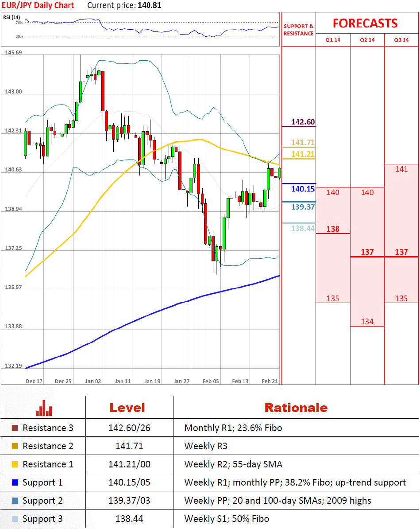Click the FORECASTS heading
Image resolution: width=420 pixels, height=529 pixels.
[365, 23]
